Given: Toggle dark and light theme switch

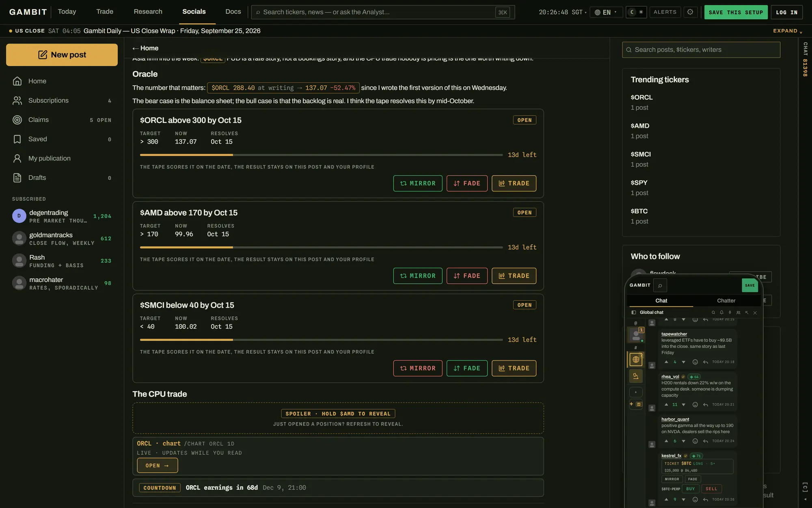Looking at the screenshot, I should 636,12.
